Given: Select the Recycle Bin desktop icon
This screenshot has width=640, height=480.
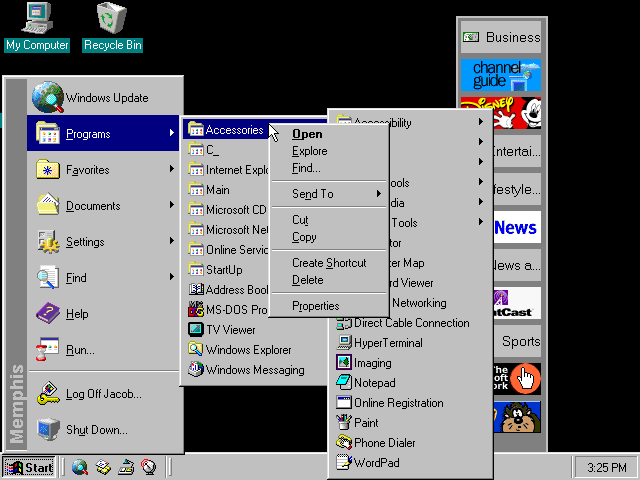Looking at the screenshot, I should (112, 27).
